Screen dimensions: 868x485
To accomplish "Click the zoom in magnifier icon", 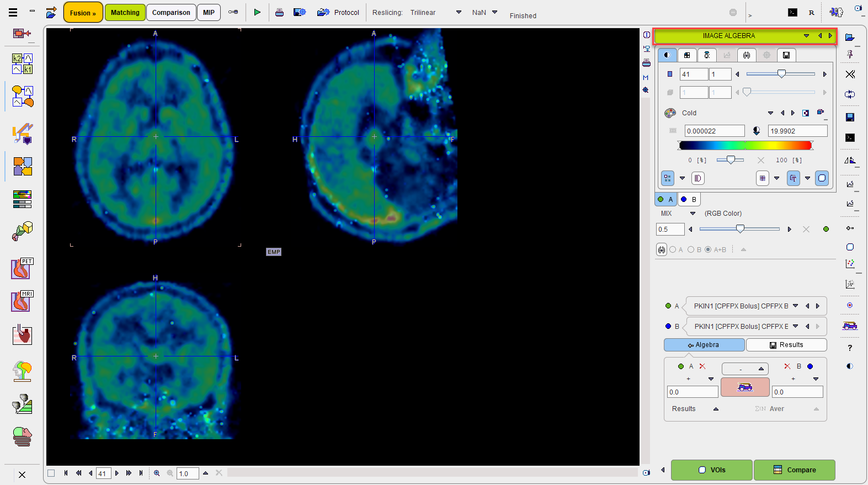I will [157, 473].
